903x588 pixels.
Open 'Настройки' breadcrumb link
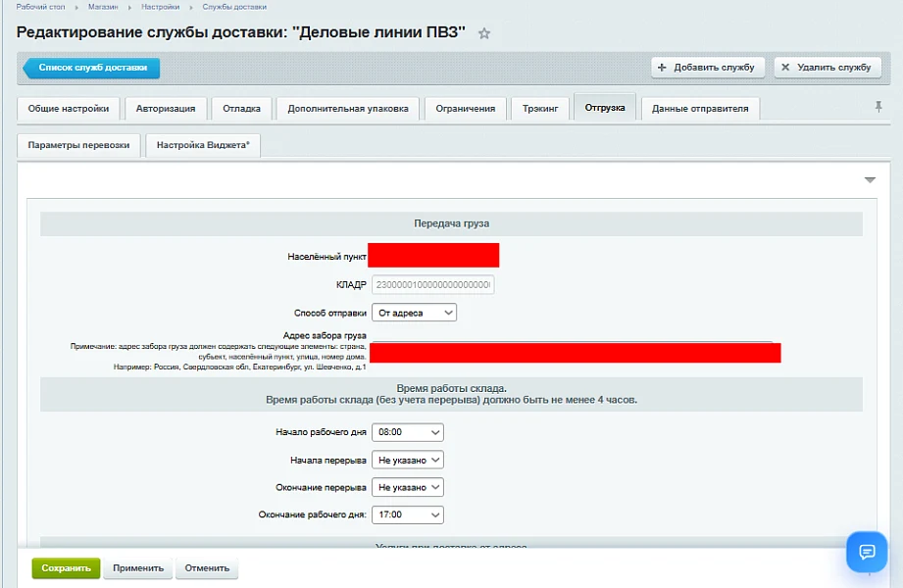(x=160, y=7)
